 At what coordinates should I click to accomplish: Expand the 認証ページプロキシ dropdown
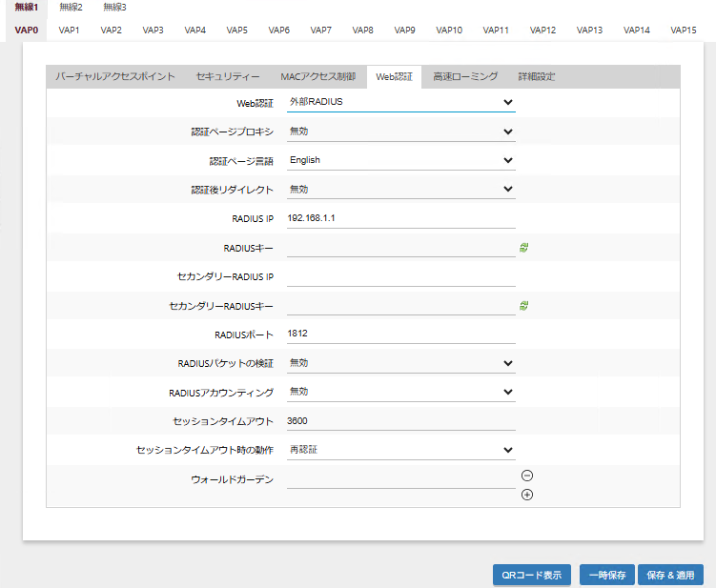[400, 132]
